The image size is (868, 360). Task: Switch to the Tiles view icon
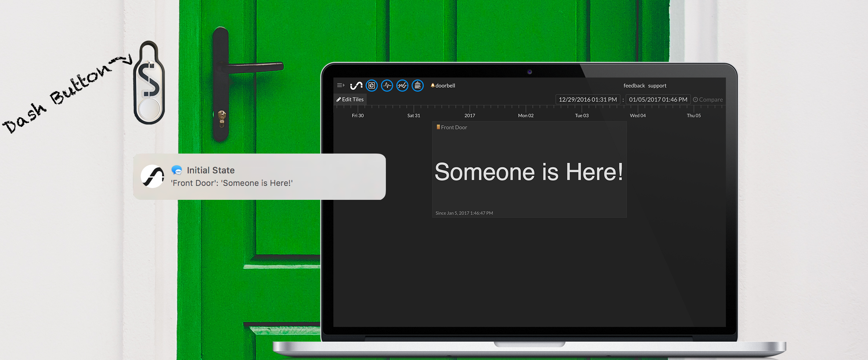372,86
